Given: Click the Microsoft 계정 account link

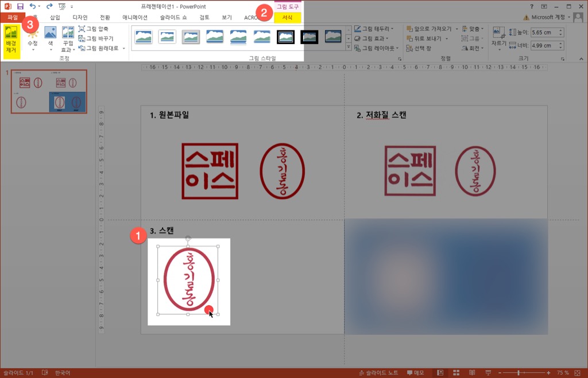Looking at the screenshot, I should coord(548,17).
